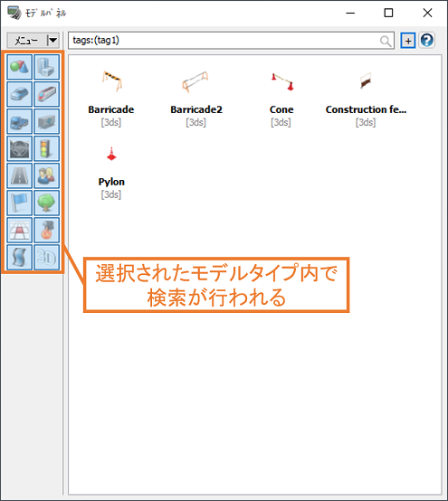Toggle the car model type filter
Screen dimensions: 448x501
(20, 94)
